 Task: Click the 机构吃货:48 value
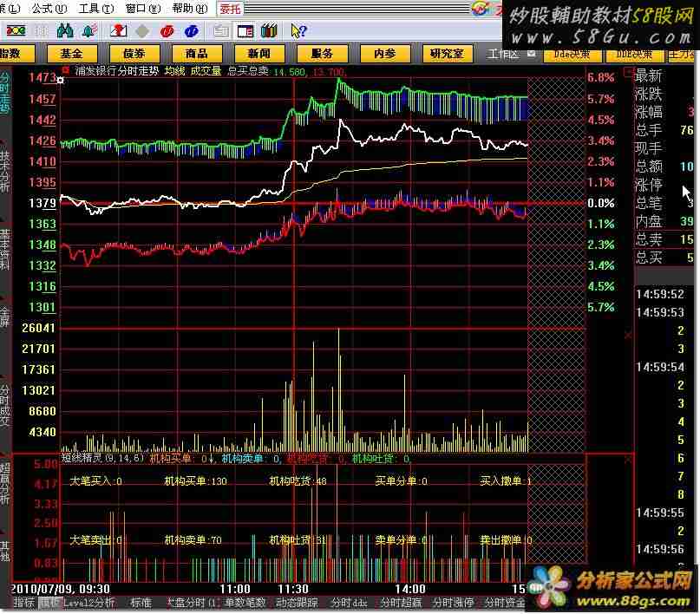298,481
